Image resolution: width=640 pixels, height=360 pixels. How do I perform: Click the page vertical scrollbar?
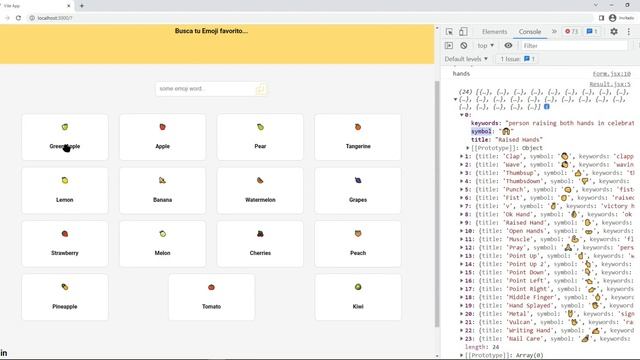coord(437,204)
